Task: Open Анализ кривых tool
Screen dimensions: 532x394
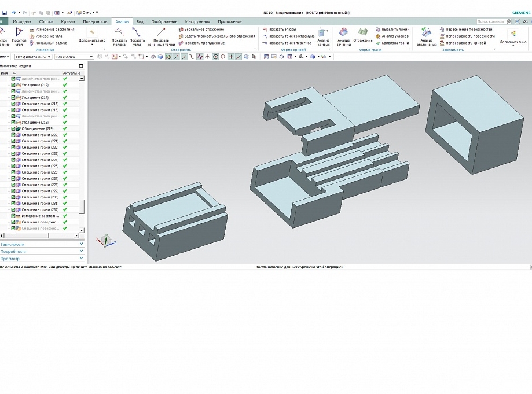Action: 323,36
